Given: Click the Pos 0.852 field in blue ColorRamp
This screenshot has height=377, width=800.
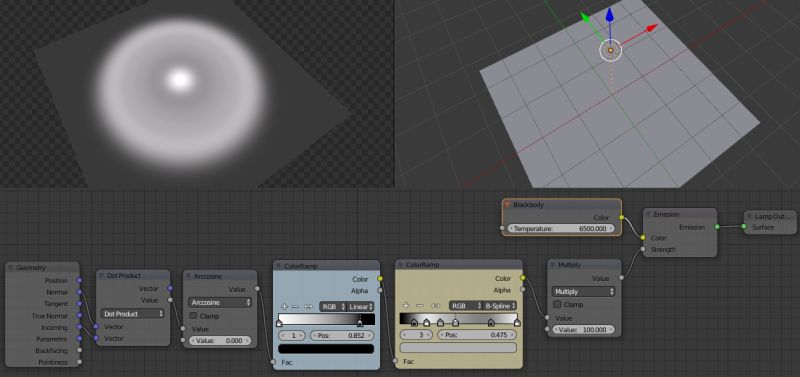Looking at the screenshot, I should pyautogui.click(x=342, y=336).
